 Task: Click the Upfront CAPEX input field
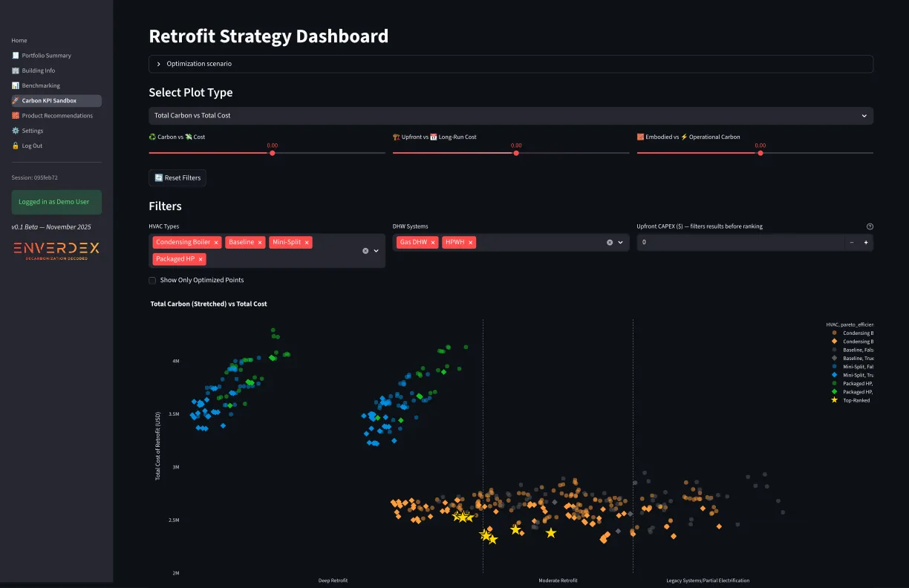[739, 243]
